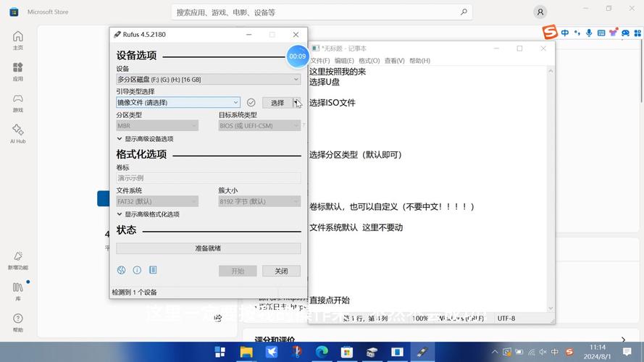Open Notepad 编辑(E) menu
The width and height of the screenshot is (644, 362).
pyautogui.click(x=344, y=60)
